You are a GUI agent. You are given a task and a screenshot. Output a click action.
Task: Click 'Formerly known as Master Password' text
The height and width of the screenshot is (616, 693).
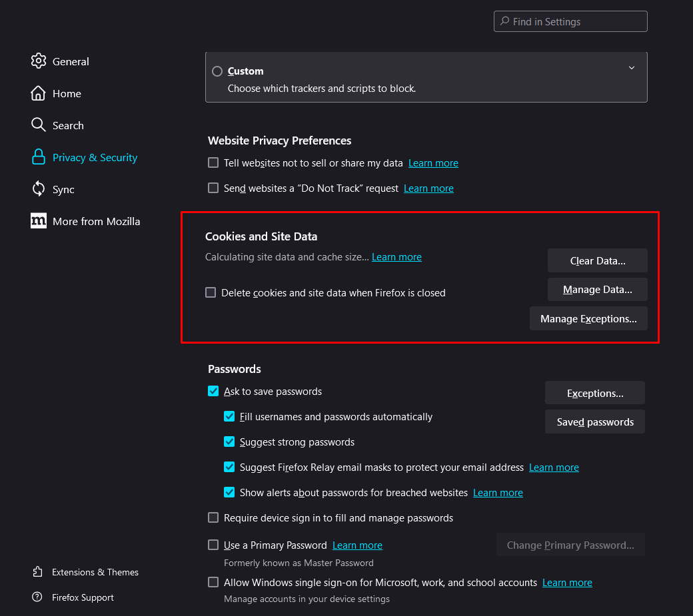[x=299, y=563]
